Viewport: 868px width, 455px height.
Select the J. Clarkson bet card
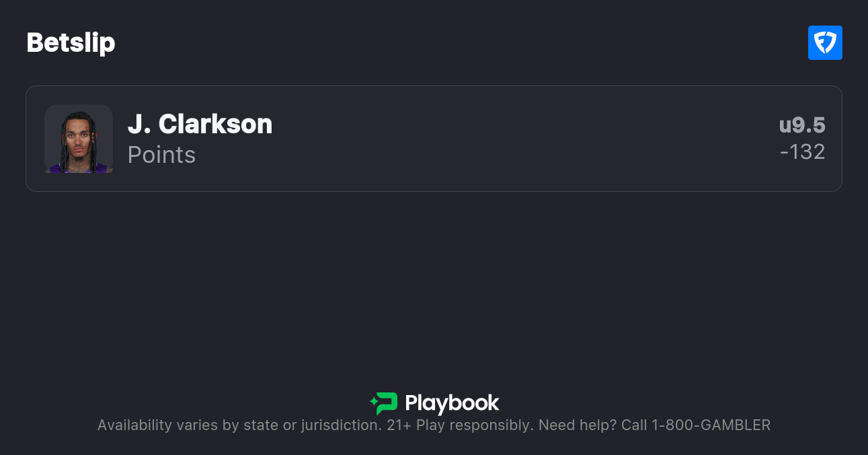[x=434, y=139]
